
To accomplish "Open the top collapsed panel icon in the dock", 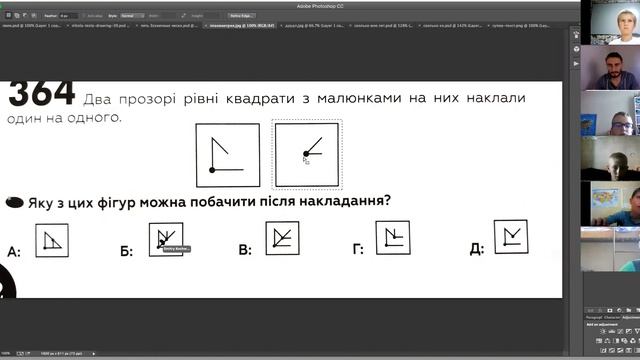I will [x=576, y=36].
